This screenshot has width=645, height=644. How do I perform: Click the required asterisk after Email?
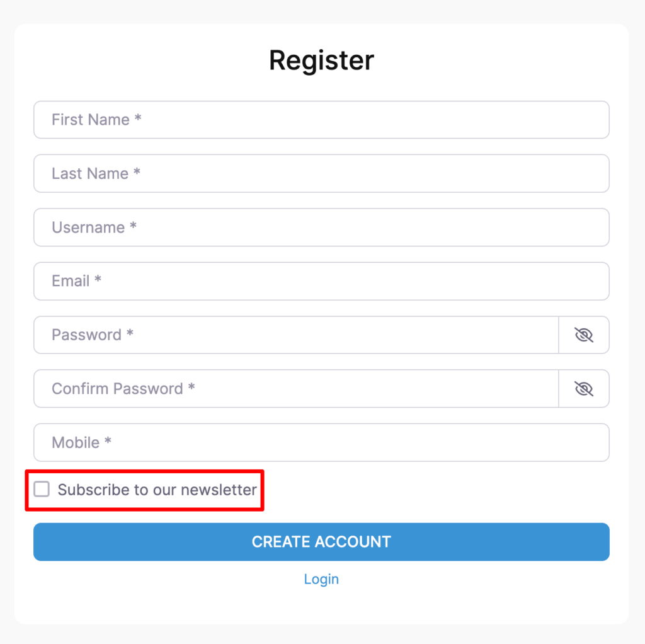(x=98, y=280)
